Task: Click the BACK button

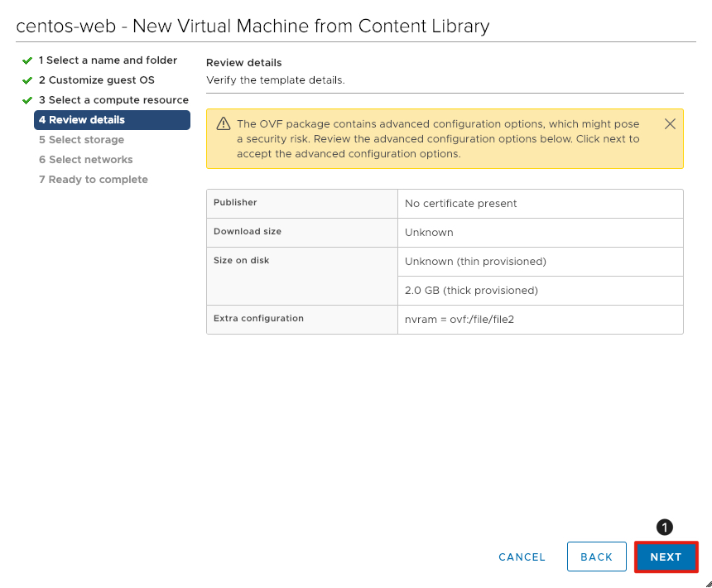Action: point(596,557)
